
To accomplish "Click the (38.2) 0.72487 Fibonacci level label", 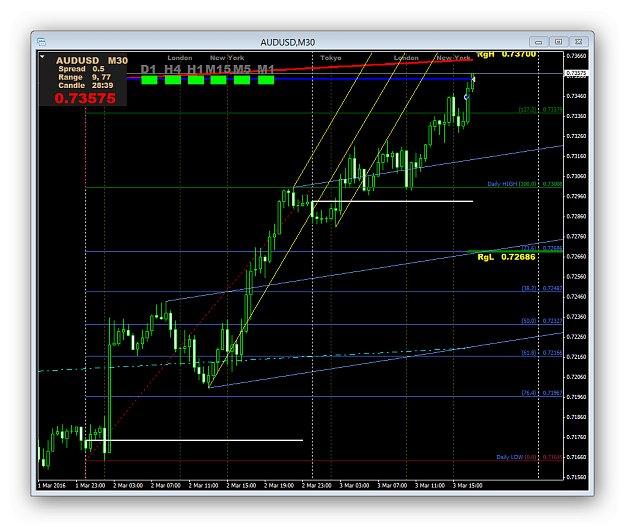I will tap(542, 288).
